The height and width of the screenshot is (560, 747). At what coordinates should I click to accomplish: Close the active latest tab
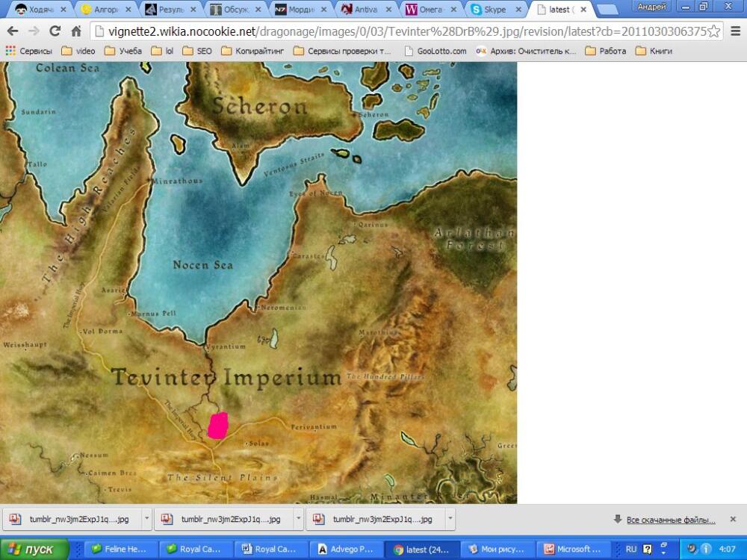(x=583, y=10)
